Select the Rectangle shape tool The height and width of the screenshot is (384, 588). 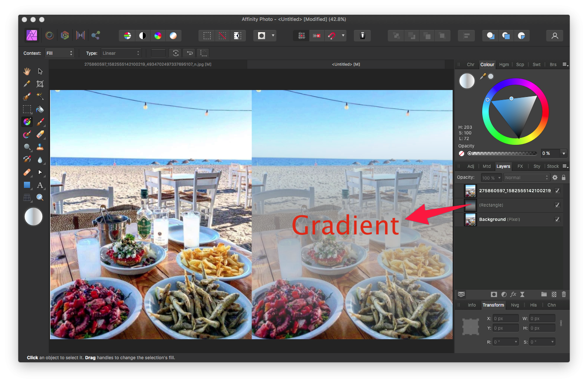click(x=27, y=185)
